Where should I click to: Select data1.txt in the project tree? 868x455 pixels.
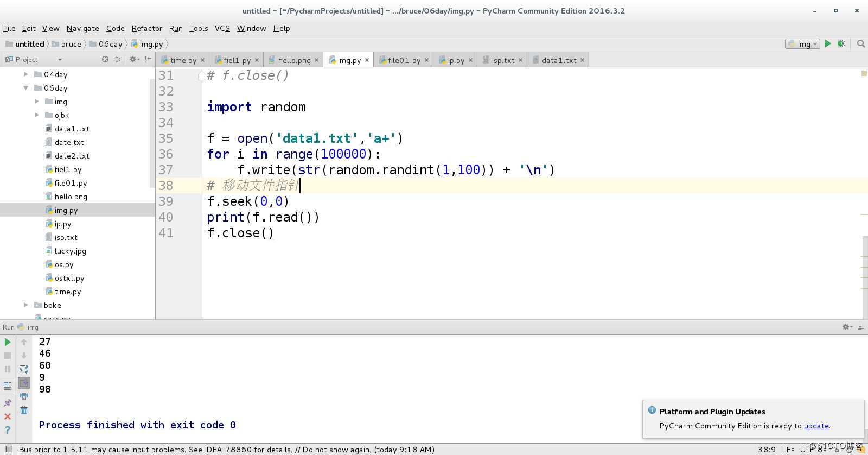[72, 129]
